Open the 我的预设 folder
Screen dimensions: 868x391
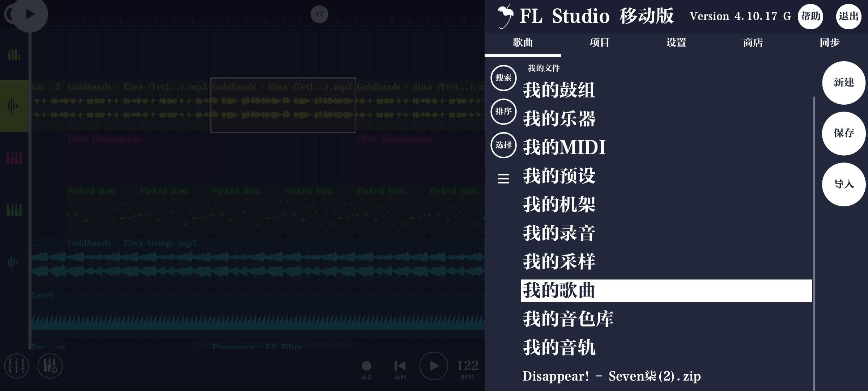tap(666, 176)
